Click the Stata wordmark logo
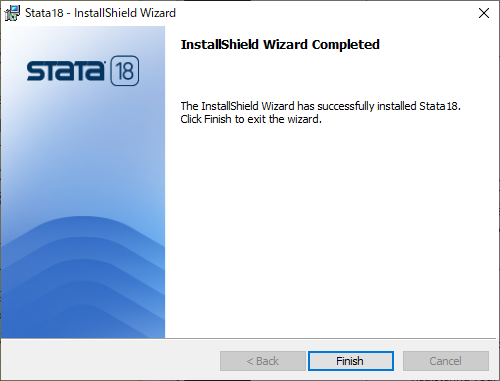 66,71
